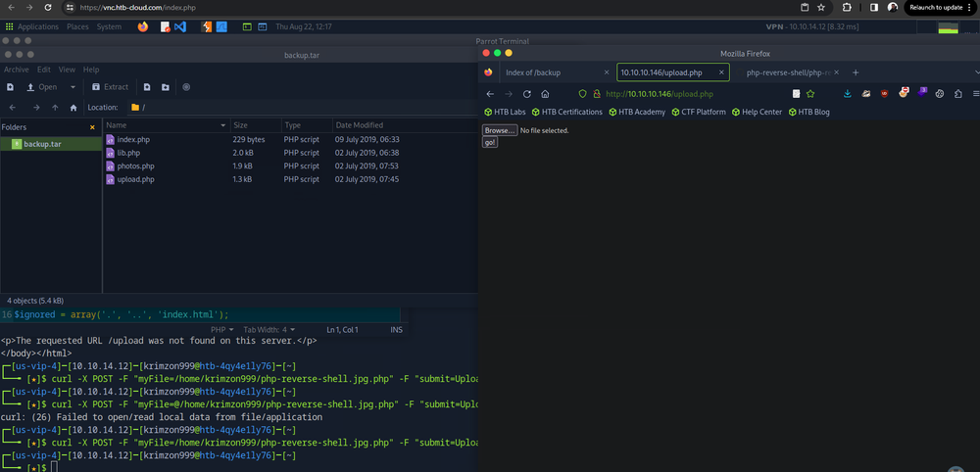Open the CTF Platform bookmark

pos(699,113)
